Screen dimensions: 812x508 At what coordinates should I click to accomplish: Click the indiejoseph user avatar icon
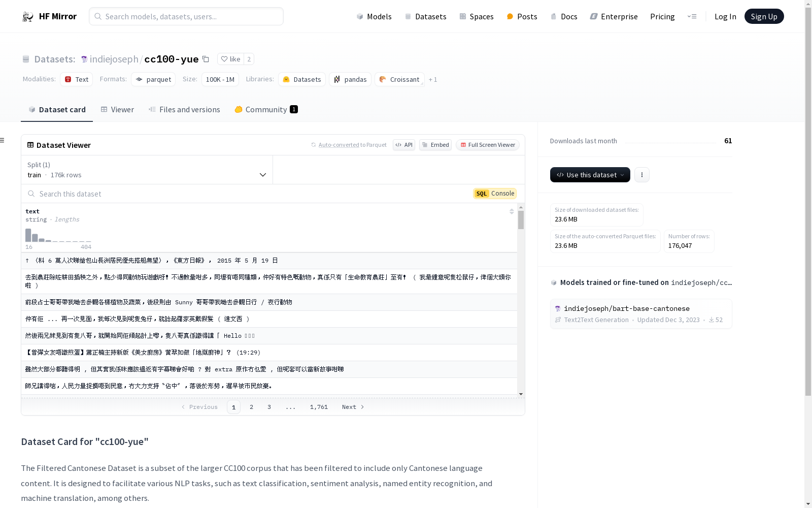click(84, 59)
